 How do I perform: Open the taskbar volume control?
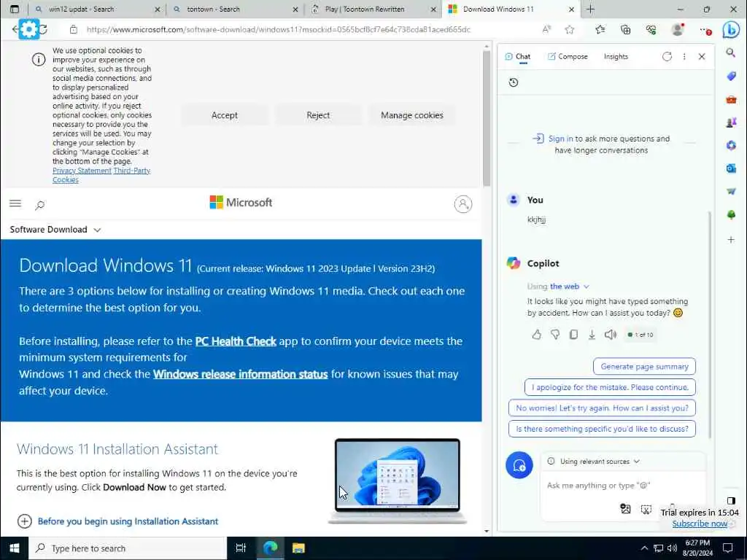(672, 548)
